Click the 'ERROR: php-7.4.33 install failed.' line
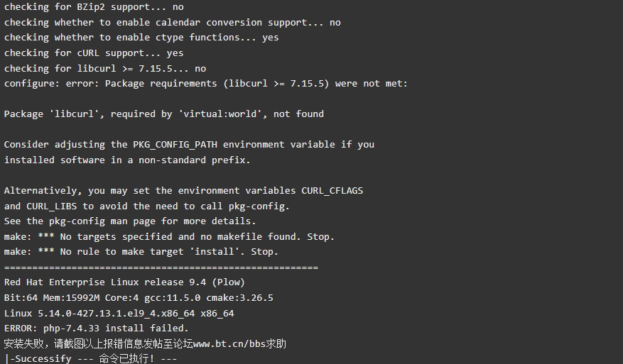The height and width of the screenshot is (364, 623). (x=96, y=329)
